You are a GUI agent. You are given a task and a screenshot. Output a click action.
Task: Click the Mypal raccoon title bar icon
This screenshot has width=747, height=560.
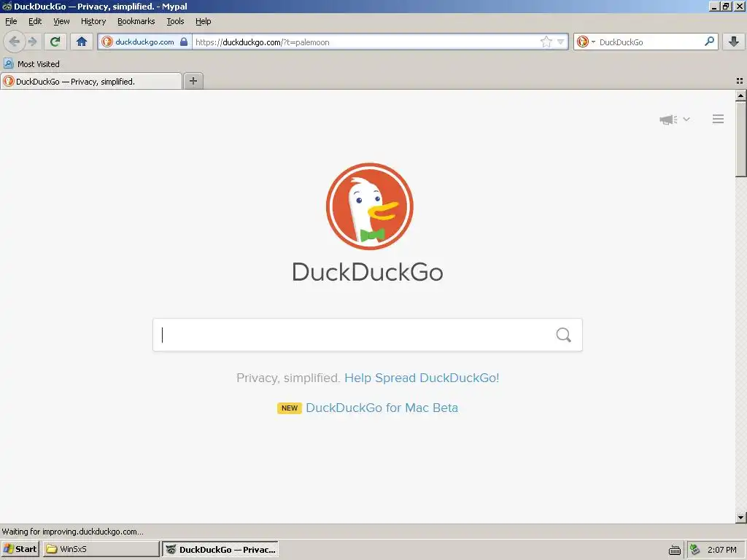point(7,6)
